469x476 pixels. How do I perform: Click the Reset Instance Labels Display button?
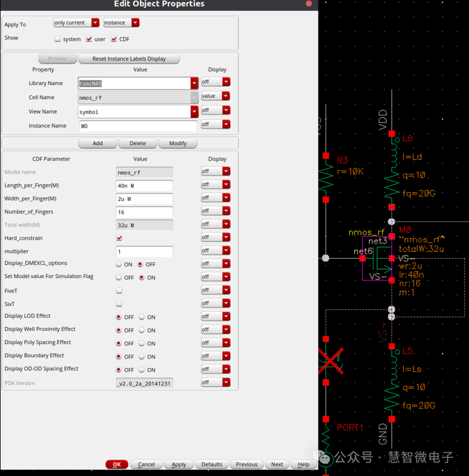129,59
